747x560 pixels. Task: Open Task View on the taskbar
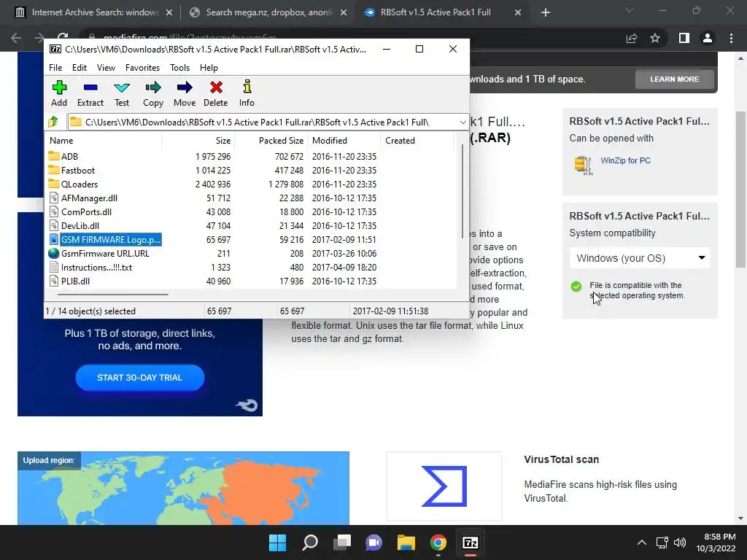[342, 542]
